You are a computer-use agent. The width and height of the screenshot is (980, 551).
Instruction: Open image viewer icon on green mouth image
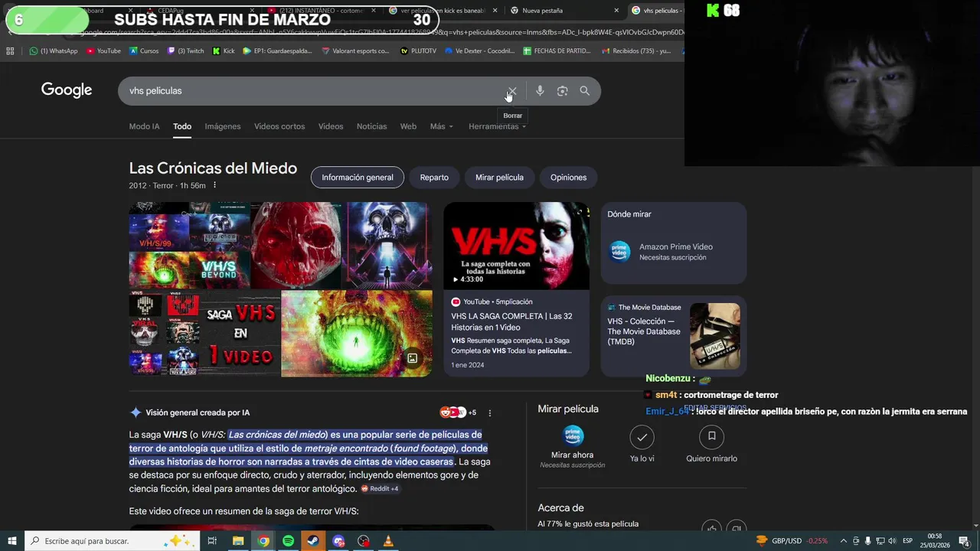[413, 358]
